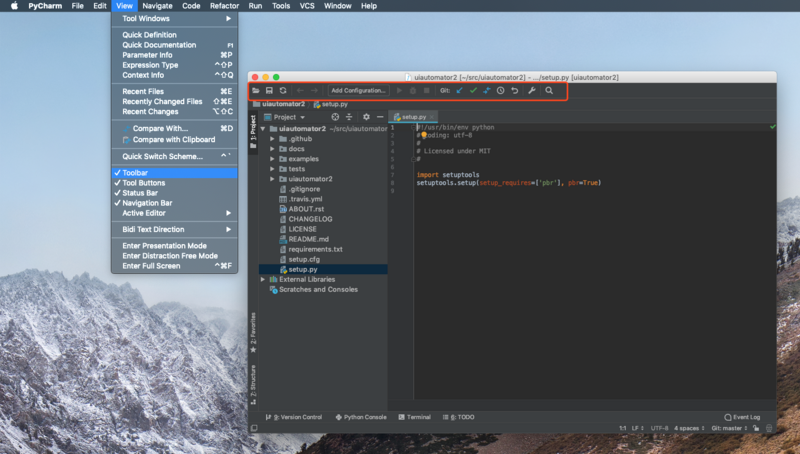Click the Search Everywhere magnifier icon
The width and height of the screenshot is (800, 454).
tap(549, 90)
